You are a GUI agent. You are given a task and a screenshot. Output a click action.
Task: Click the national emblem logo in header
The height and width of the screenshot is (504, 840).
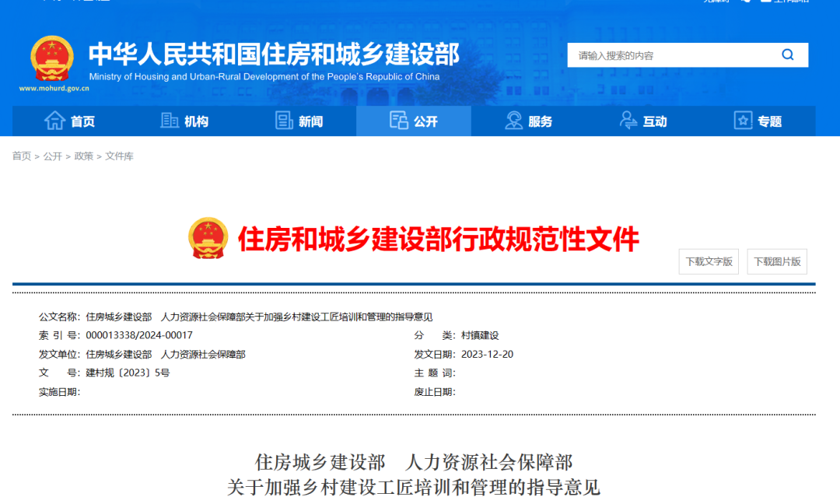52,58
